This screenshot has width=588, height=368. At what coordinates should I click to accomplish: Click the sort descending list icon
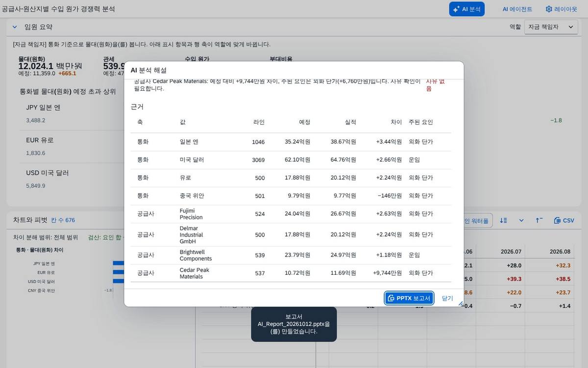click(x=503, y=220)
